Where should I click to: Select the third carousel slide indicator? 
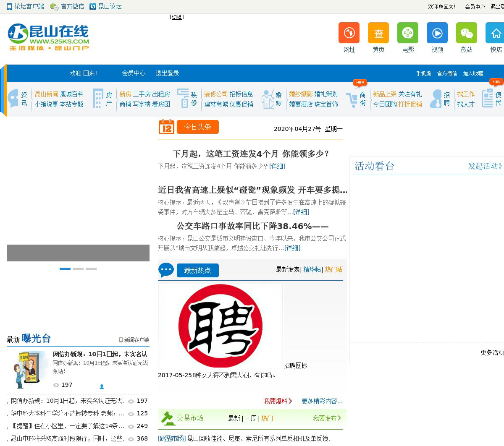(x=91, y=269)
